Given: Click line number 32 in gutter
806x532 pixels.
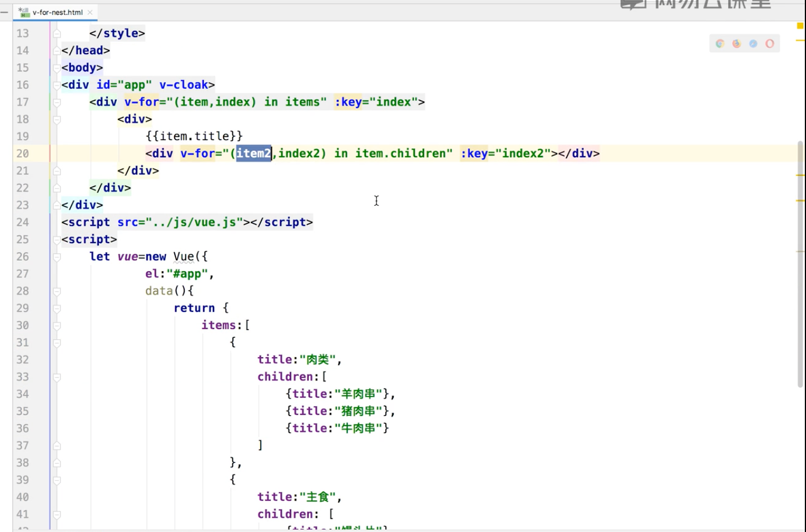Looking at the screenshot, I should click(x=23, y=360).
